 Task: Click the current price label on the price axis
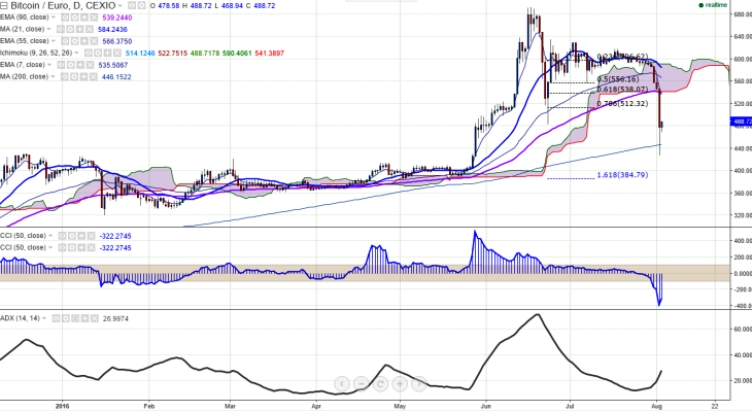tap(740, 121)
